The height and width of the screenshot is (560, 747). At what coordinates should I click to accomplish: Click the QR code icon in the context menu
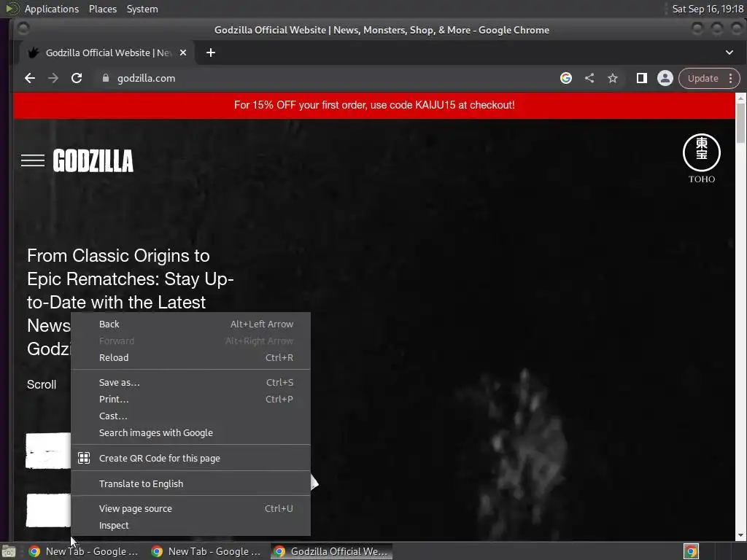coord(84,458)
